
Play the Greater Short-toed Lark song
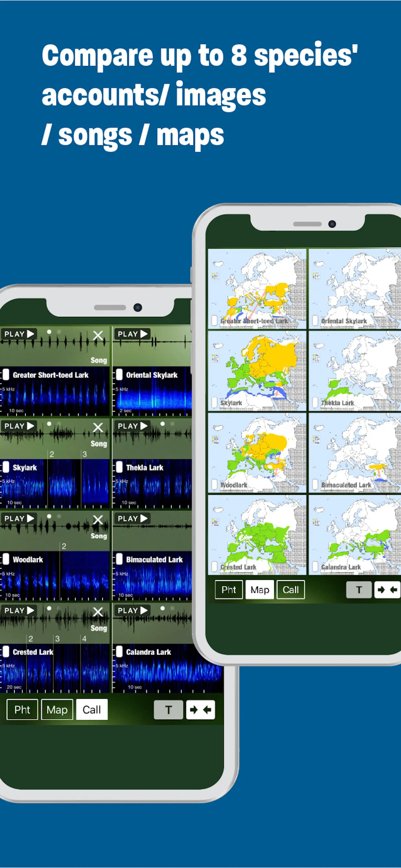pos(19,334)
